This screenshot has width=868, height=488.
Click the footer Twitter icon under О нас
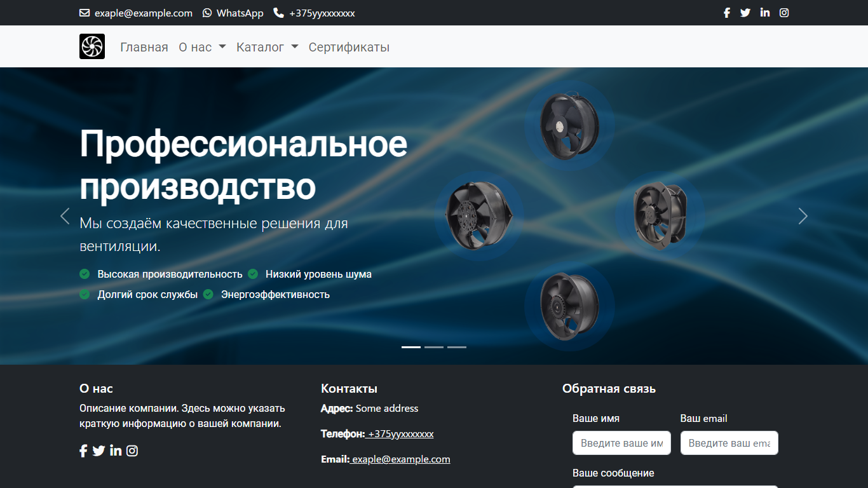(x=98, y=451)
